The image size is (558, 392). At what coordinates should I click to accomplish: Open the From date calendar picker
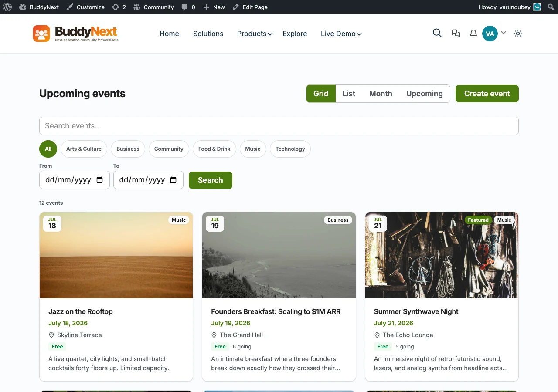99,180
